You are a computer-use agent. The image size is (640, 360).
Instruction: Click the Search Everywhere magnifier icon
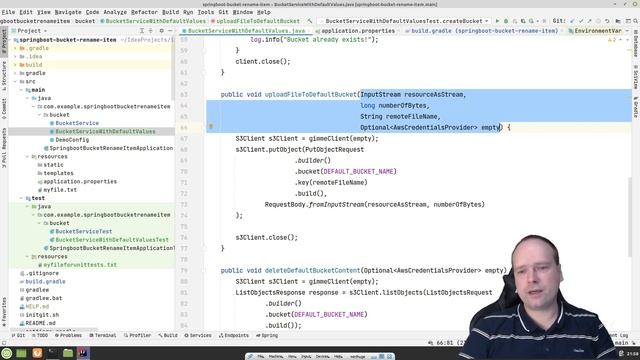click(x=636, y=21)
